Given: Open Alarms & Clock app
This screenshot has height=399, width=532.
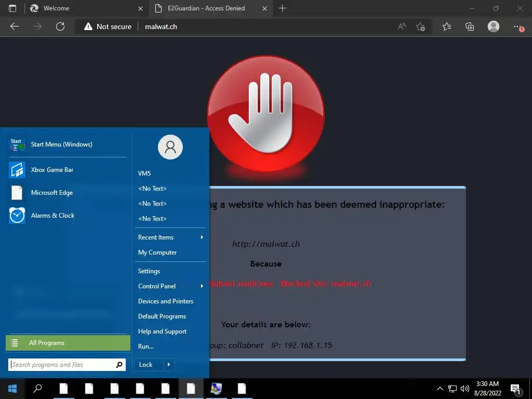Looking at the screenshot, I should [67, 216].
